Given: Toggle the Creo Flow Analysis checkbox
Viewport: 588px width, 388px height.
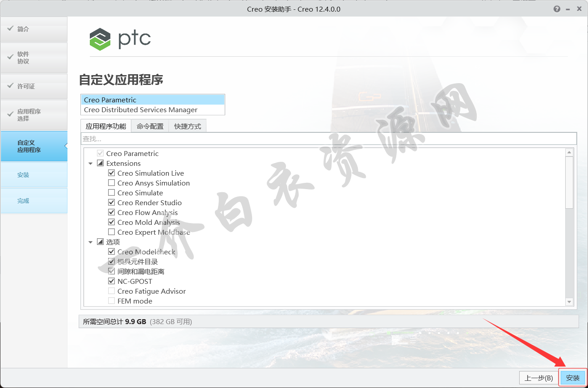Looking at the screenshot, I should [x=111, y=212].
